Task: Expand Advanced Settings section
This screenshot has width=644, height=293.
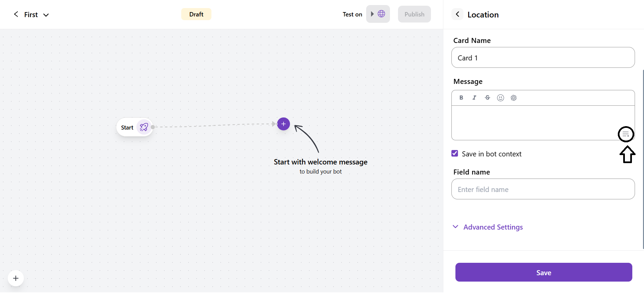Action: [493, 227]
